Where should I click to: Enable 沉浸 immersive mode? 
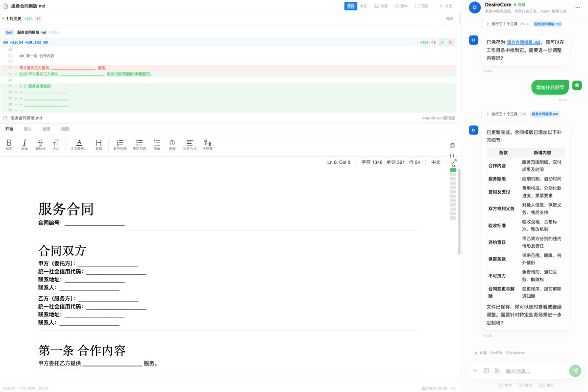[x=421, y=6]
